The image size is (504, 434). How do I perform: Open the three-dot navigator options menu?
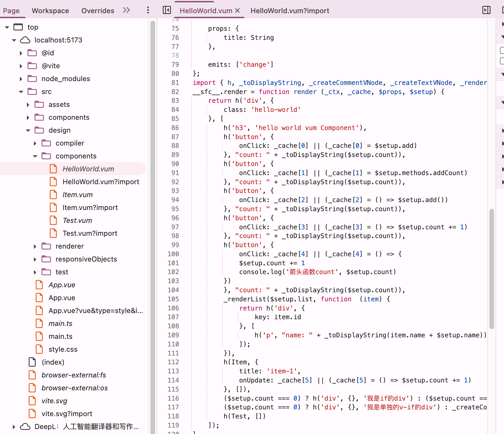tap(148, 10)
